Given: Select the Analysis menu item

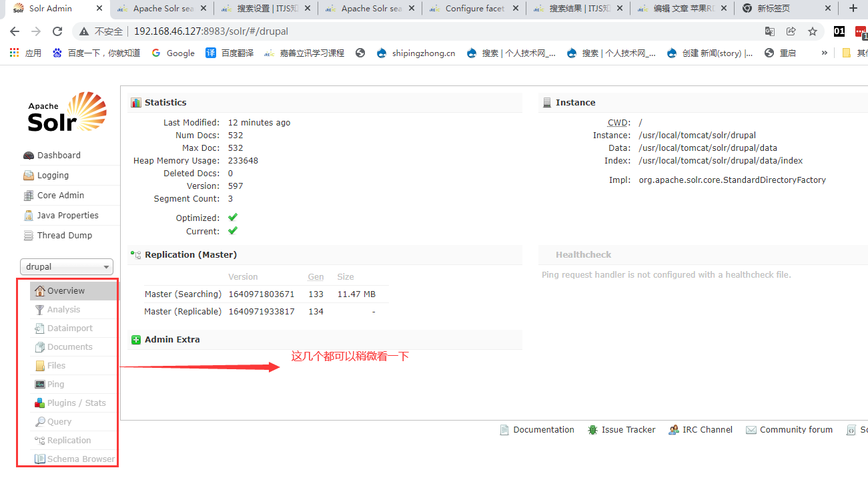Looking at the screenshot, I should 74,310.
